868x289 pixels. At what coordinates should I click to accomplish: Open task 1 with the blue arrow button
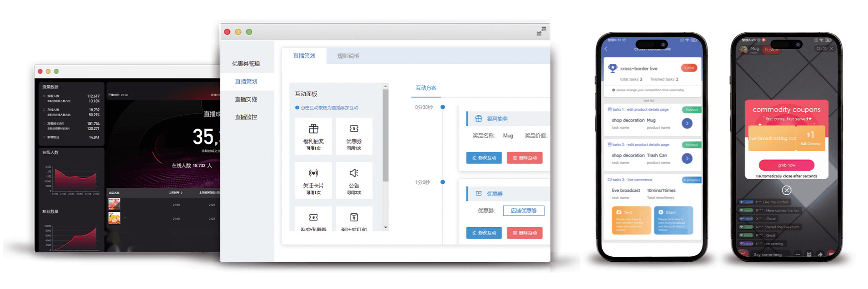687,123
